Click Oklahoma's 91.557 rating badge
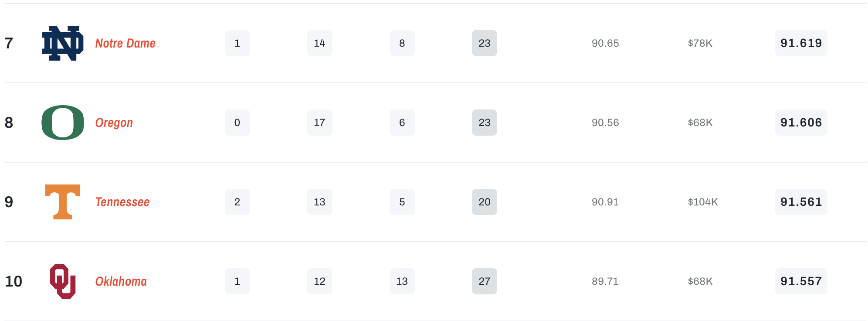The height and width of the screenshot is (321, 868). click(x=801, y=281)
